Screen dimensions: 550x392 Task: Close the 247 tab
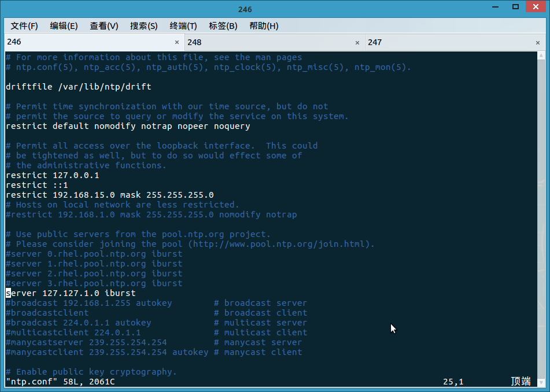pos(538,43)
